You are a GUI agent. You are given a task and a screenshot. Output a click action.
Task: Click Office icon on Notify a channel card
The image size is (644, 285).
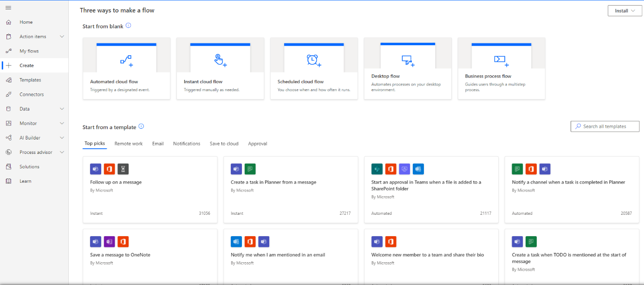(x=531, y=169)
